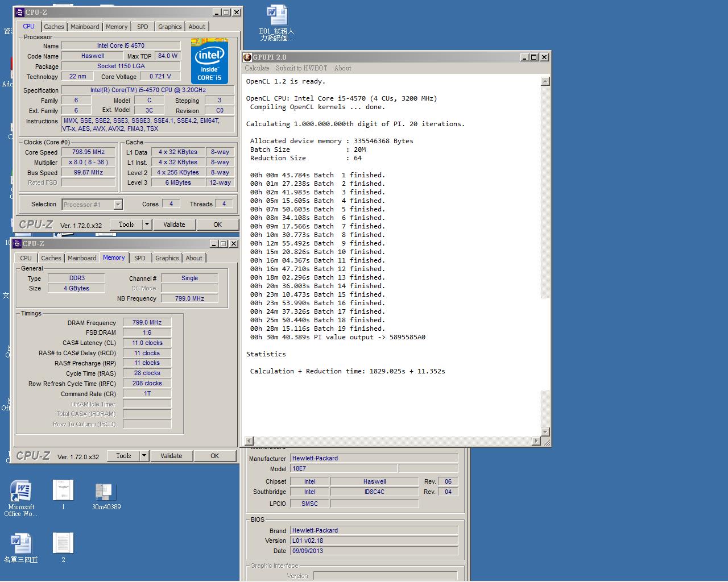Click the Hewlett-Packard manufacturer field
Viewport: 728px width, 582px height.
(x=374, y=458)
